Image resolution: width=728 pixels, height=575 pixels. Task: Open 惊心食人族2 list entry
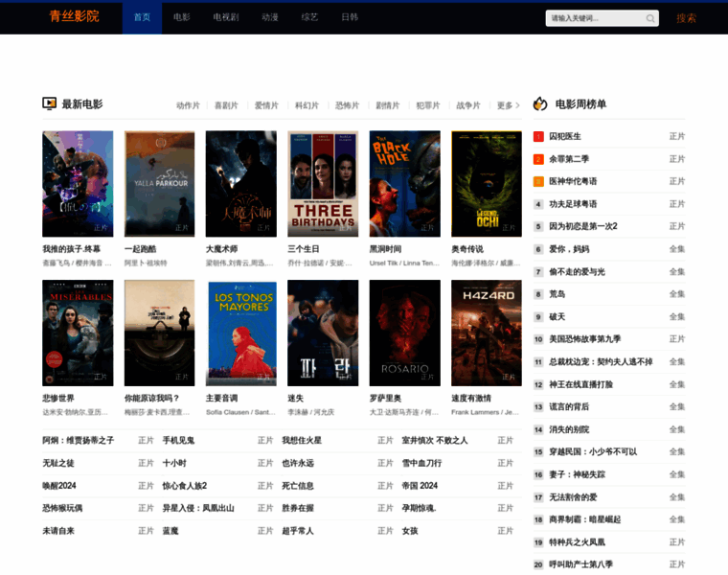(x=184, y=486)
